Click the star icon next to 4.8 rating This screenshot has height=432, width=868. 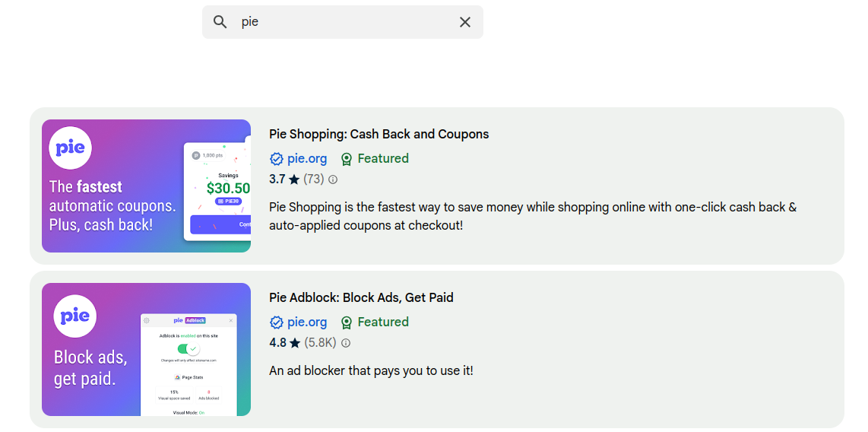294,343
